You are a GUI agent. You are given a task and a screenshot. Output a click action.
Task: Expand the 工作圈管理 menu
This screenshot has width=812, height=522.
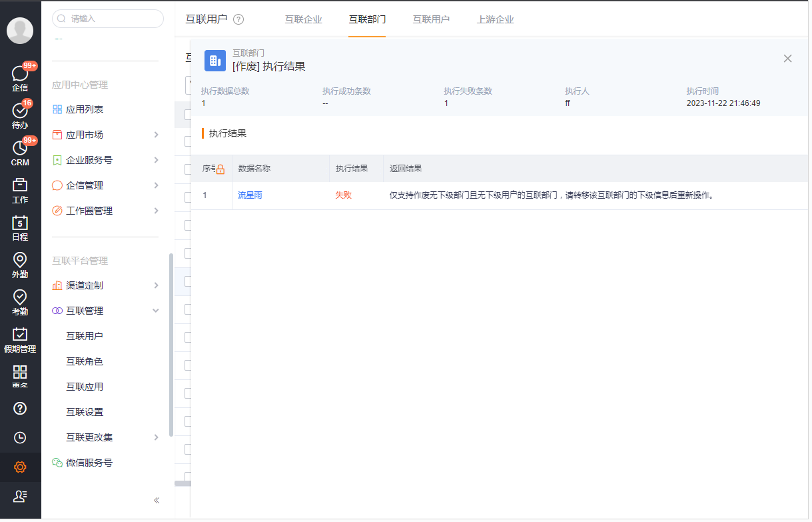click(x=157, y=211)
